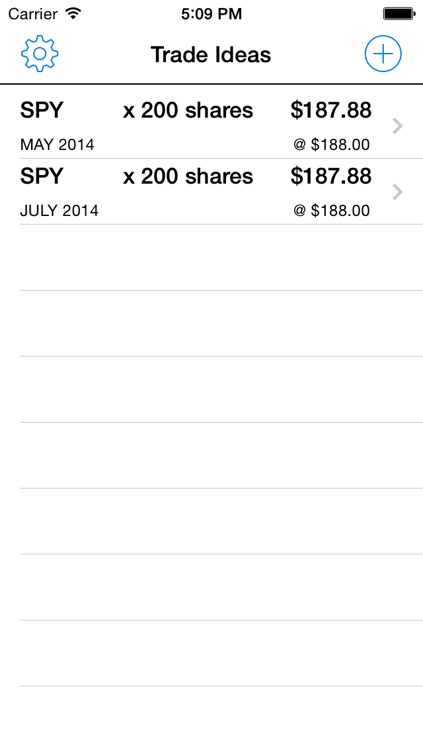Tap 'x 200 shares' in the JULY 2014 trade
The width and height of the screenshot is (423, 750).
pos(188,176)
